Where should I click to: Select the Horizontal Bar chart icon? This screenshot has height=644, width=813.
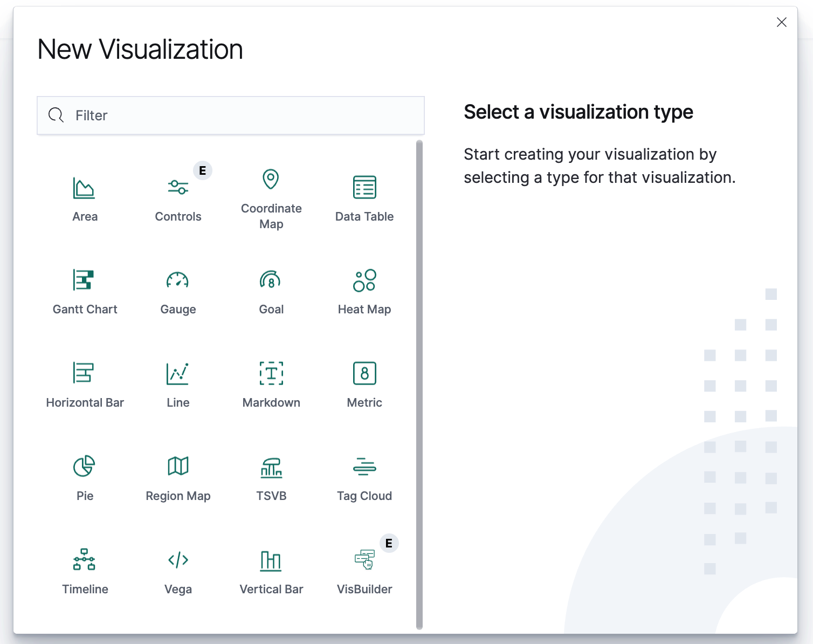point(84,373)
